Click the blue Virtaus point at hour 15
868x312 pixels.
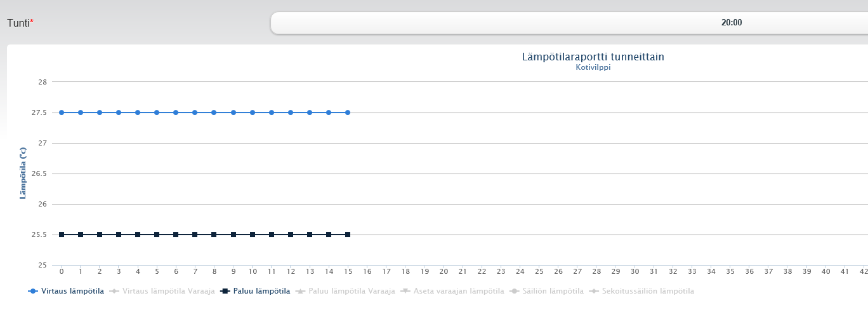pyautogui.click(x=348, y=112)
